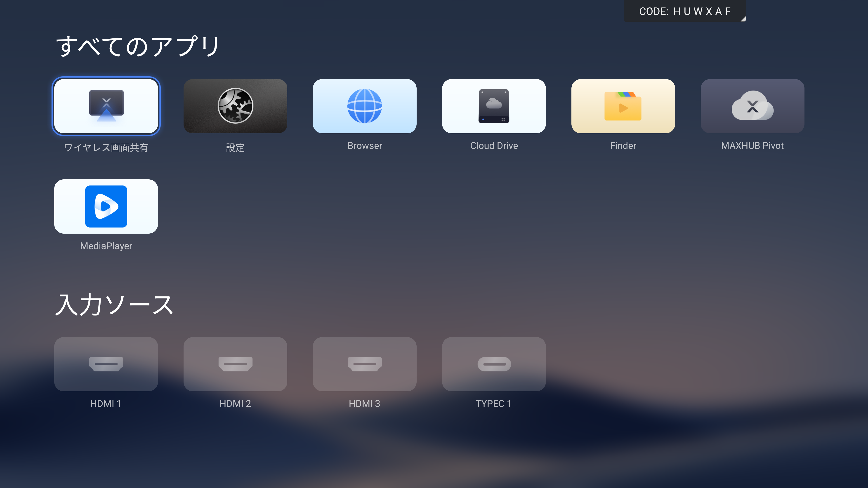Click the CODE HUWXAF box
The width and height of the screenshot is (868, 488).
click(x=684, y=11)
